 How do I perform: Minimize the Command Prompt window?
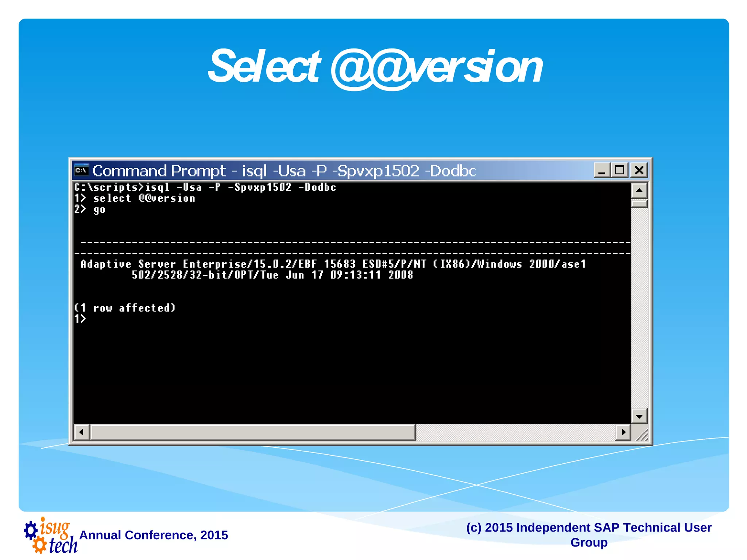click(x=602, y=170)
